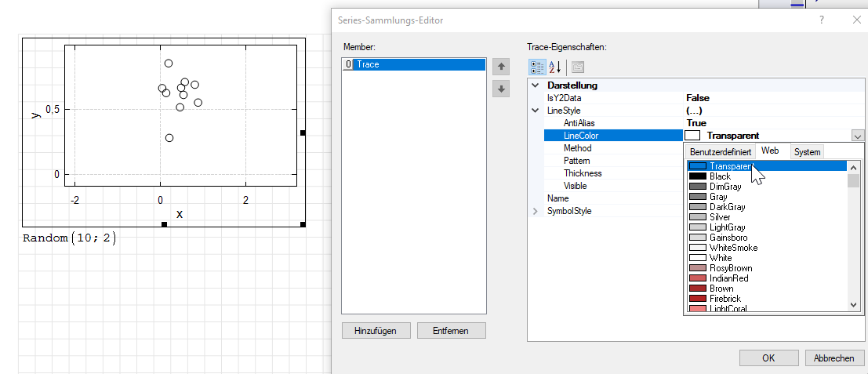Pick IndianRed from the color list
868x374 pixels.
728,278
